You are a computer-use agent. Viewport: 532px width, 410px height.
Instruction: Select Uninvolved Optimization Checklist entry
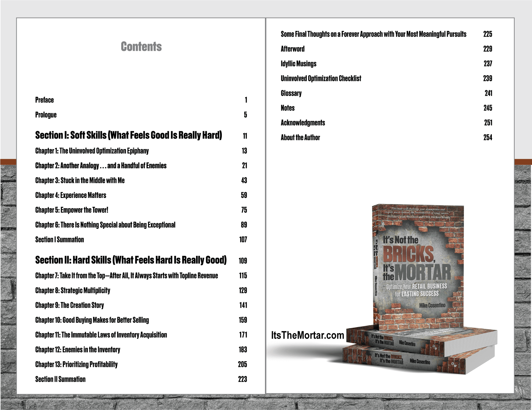point(321,78)
